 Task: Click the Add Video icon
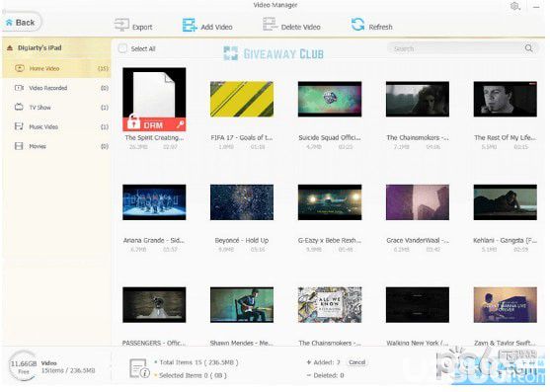tap(190, 26)
